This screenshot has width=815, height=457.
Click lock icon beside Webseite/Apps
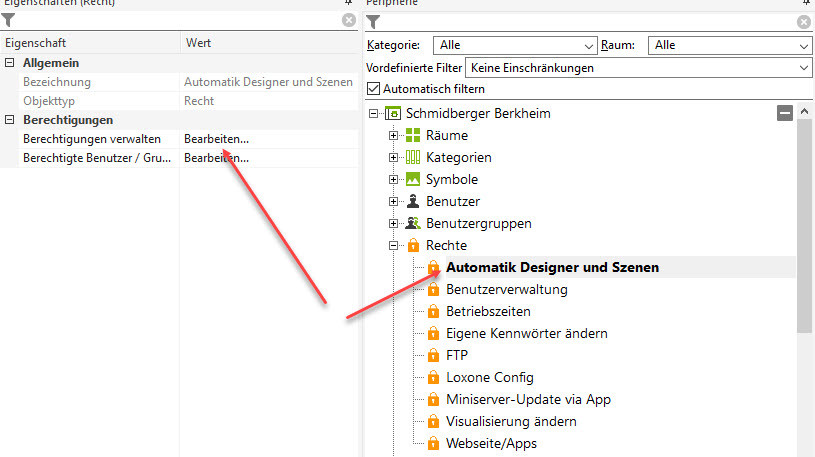point(433,443)
